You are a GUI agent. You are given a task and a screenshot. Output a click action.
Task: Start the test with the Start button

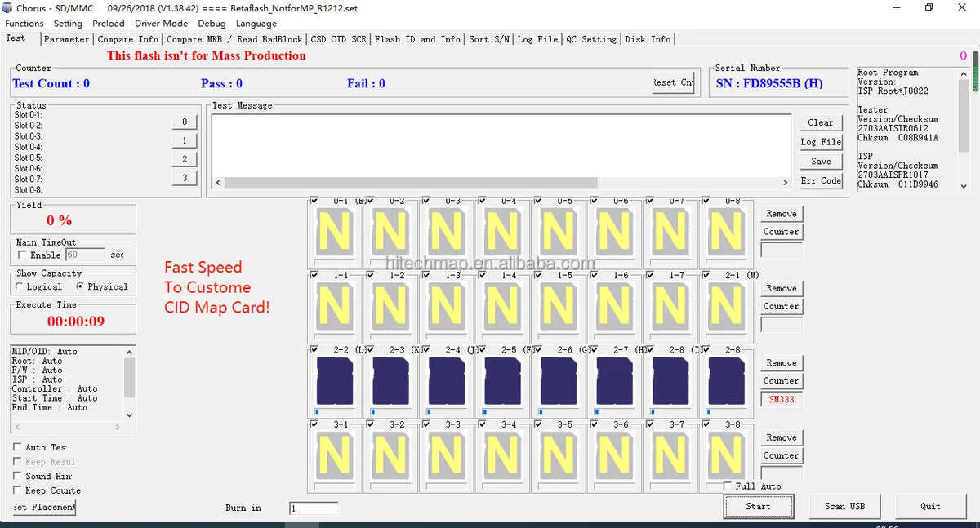click(758, 507)
